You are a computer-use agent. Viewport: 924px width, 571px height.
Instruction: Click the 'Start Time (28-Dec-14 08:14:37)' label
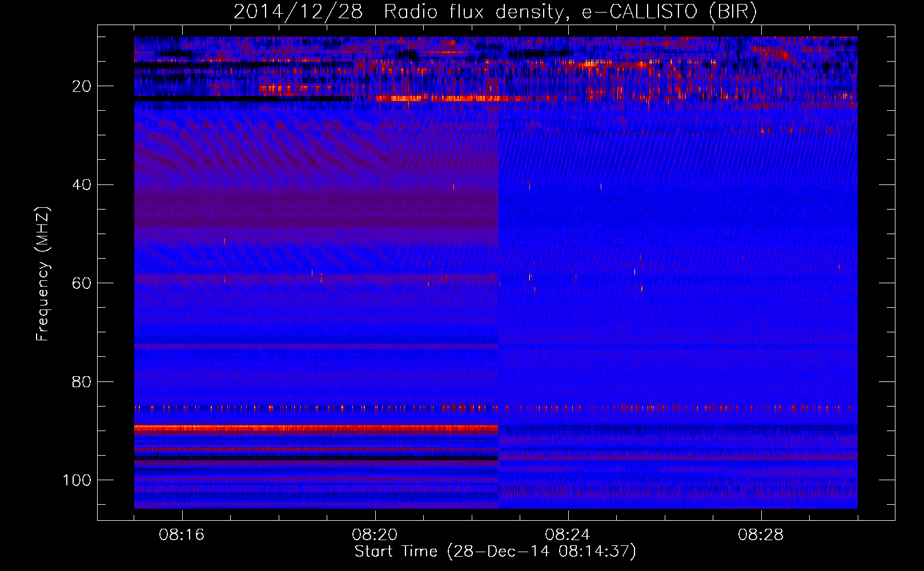[x=495, y=552]
